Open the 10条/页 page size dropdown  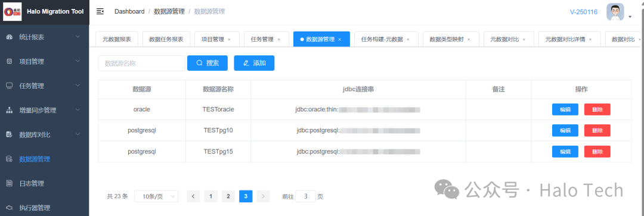click(156, 196)
